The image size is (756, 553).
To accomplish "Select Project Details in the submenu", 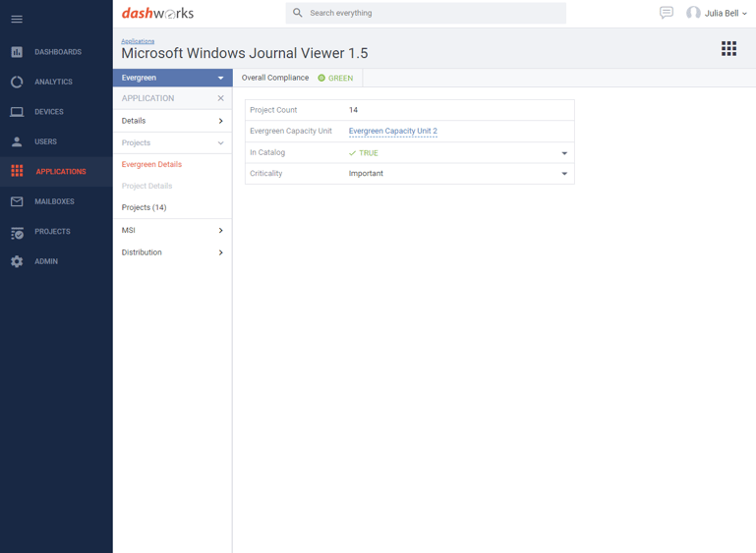I will 146,186.
